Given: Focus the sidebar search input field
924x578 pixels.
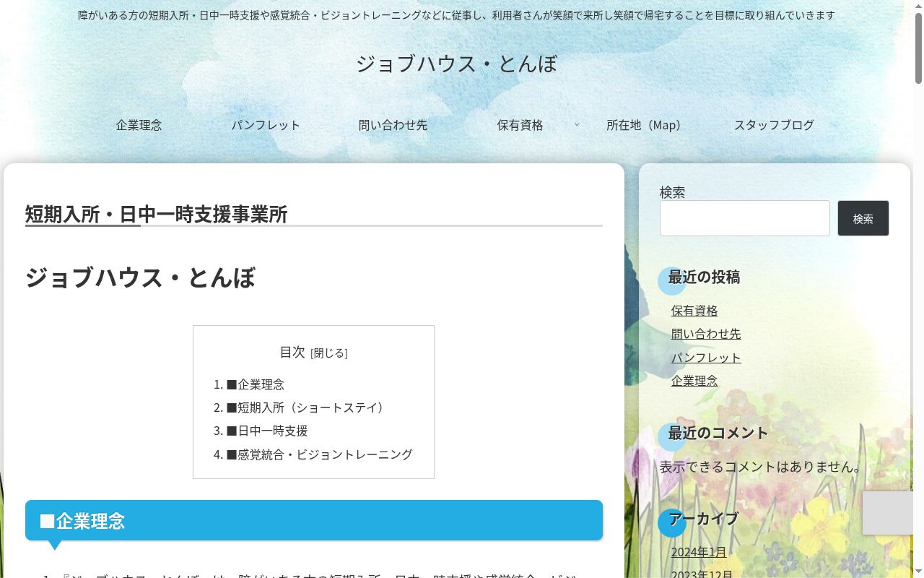Looking at the screenshot, I should pyautogui.click(x=745, y=218).
